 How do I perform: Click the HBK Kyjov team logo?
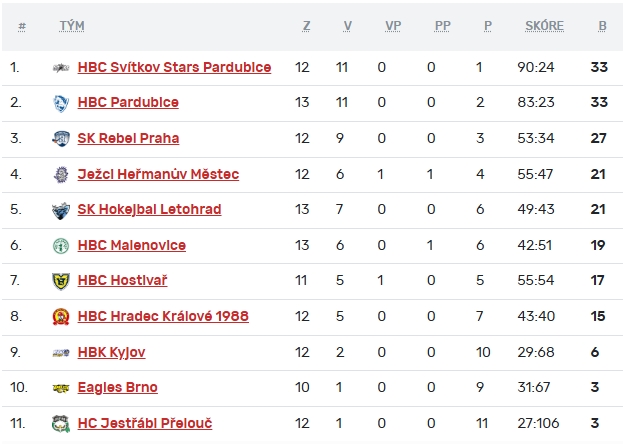click(x=60, y=353)
